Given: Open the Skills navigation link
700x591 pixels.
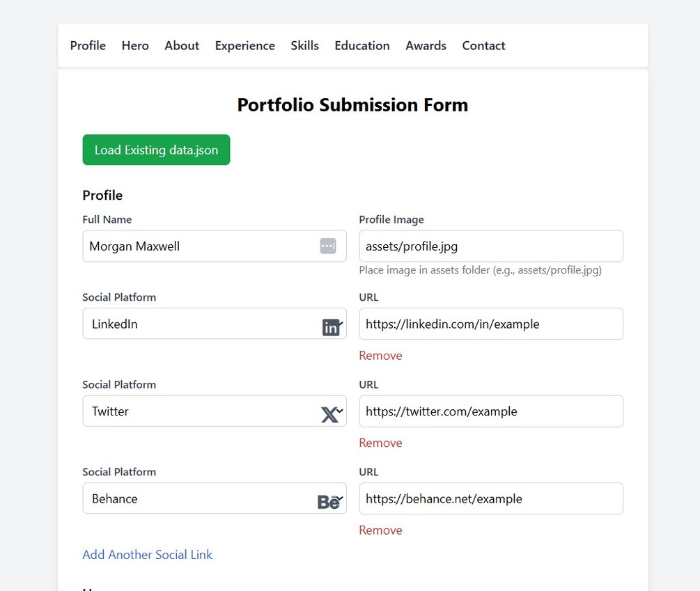Looking at the screenshot, I should point(304,46).
